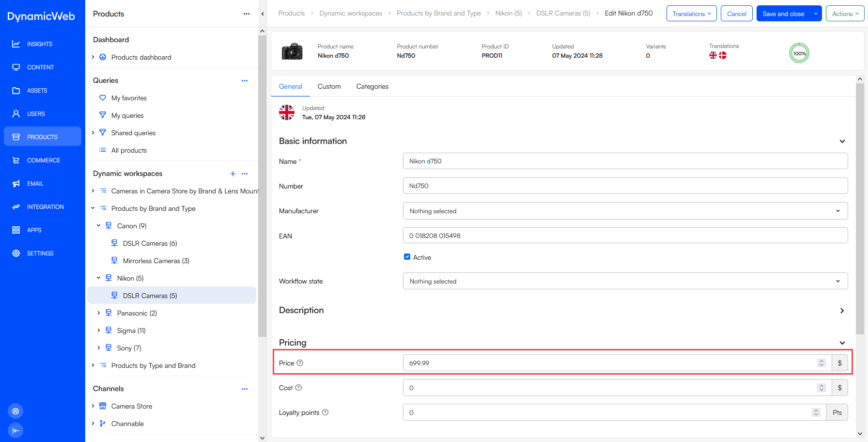Open the Integration arrows icon
The height and width of the screenshot is (442, 868).
(x=16, y=207)
